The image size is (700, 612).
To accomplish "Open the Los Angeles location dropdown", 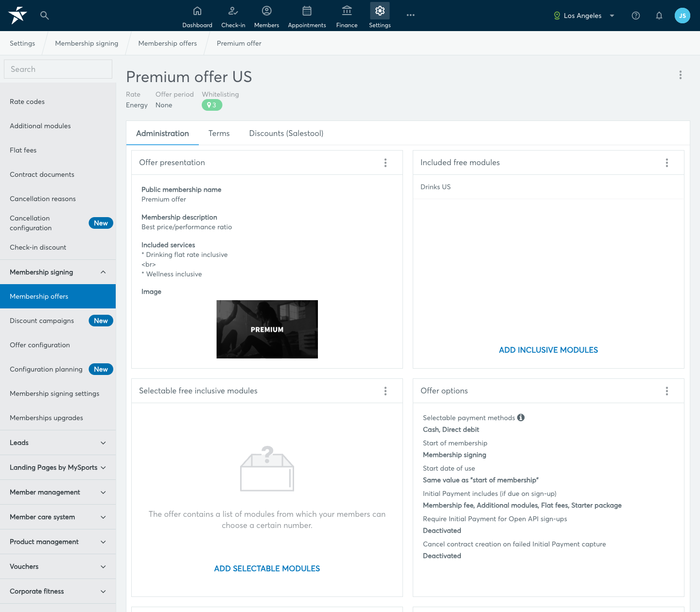I will 584,16.
